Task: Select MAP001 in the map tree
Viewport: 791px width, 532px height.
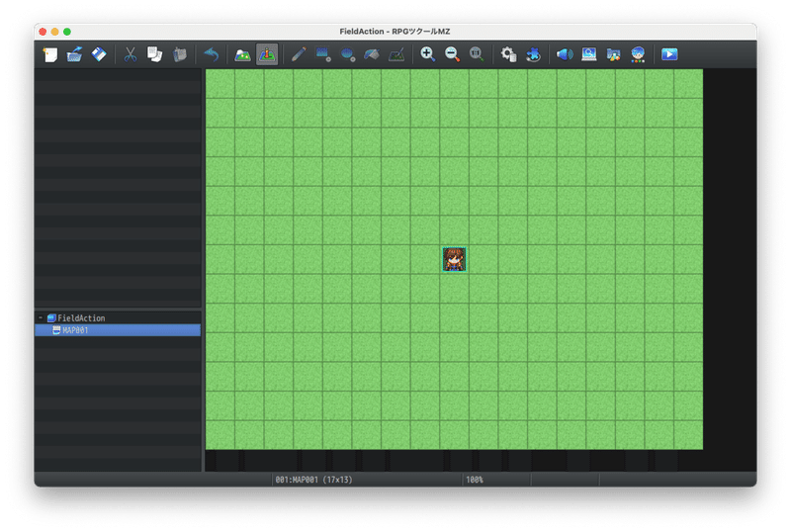Action: pos(118,330)
